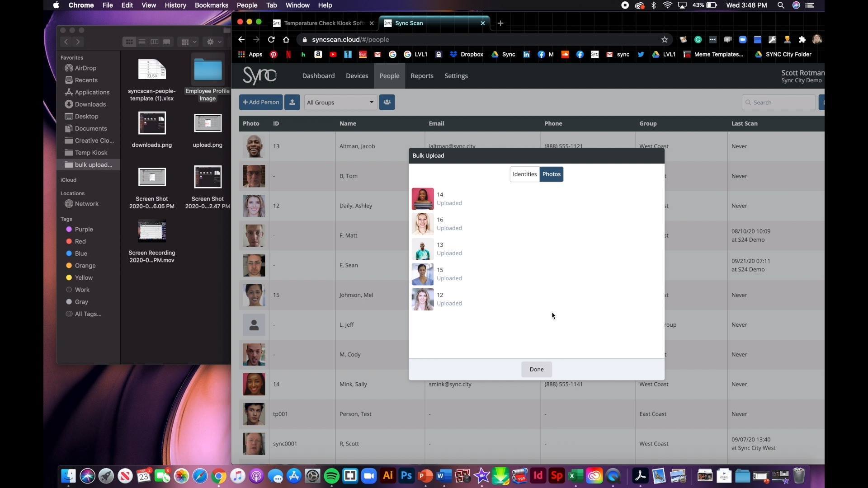The image size is (868, 488).
Task: Open the Reports tab
Action: point(422,76)
